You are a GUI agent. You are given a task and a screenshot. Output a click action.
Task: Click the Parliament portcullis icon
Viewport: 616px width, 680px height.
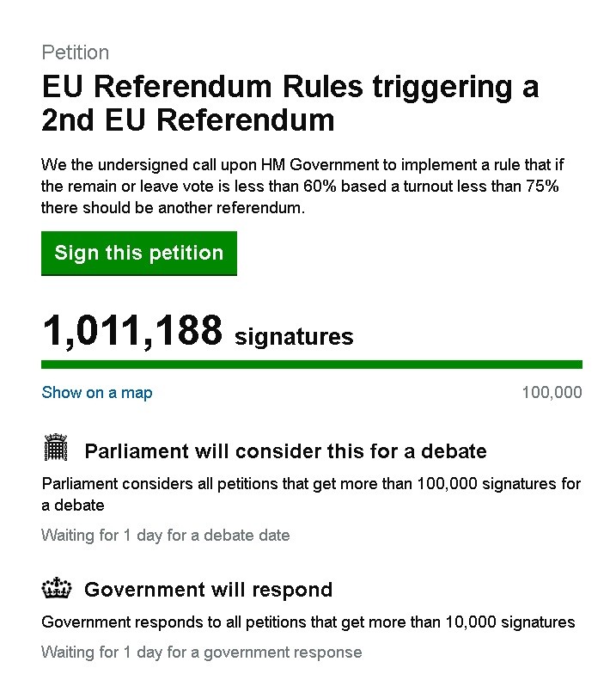pyautogui.click(x=56, y=447)
